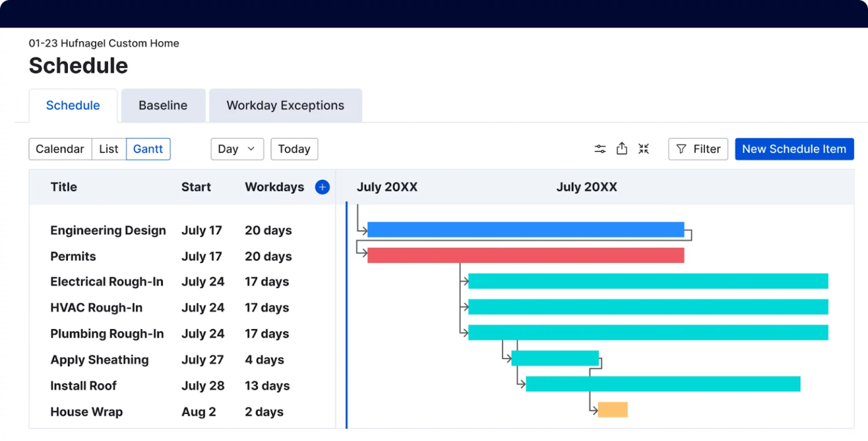Expand the chevron beside Day
Screen dimensions: 868x441
(x=250, y=149)
